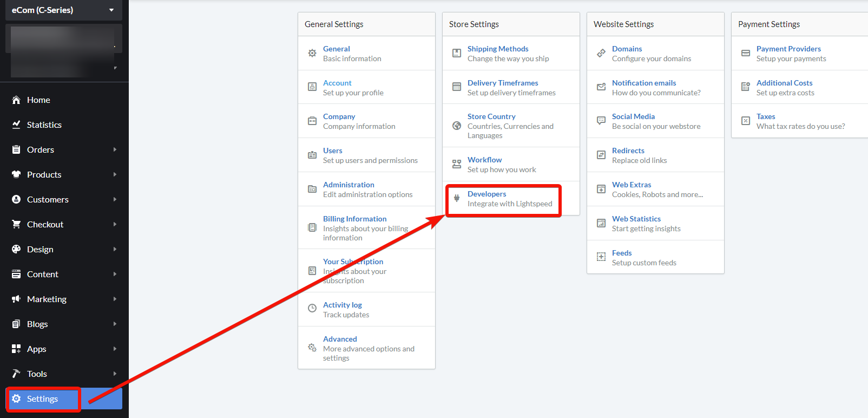The height and width of the screenshot is (418, 868).
Task: Click the Developers plug icon
Action: 457,198
